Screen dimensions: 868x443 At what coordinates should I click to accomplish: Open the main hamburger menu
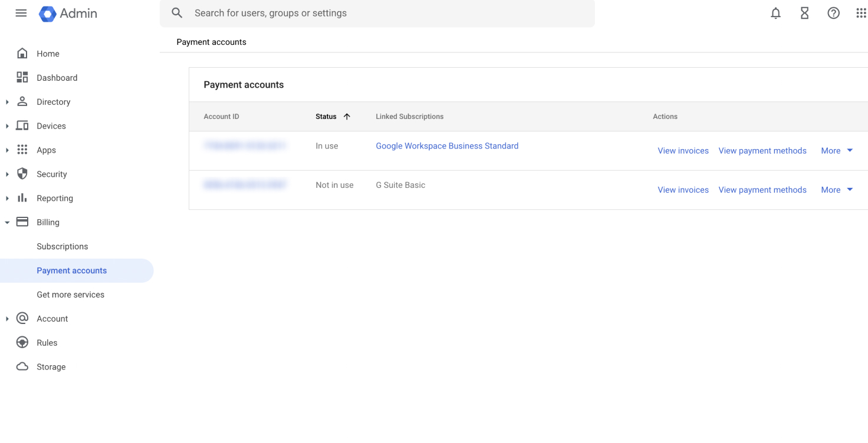click(21, 13)
